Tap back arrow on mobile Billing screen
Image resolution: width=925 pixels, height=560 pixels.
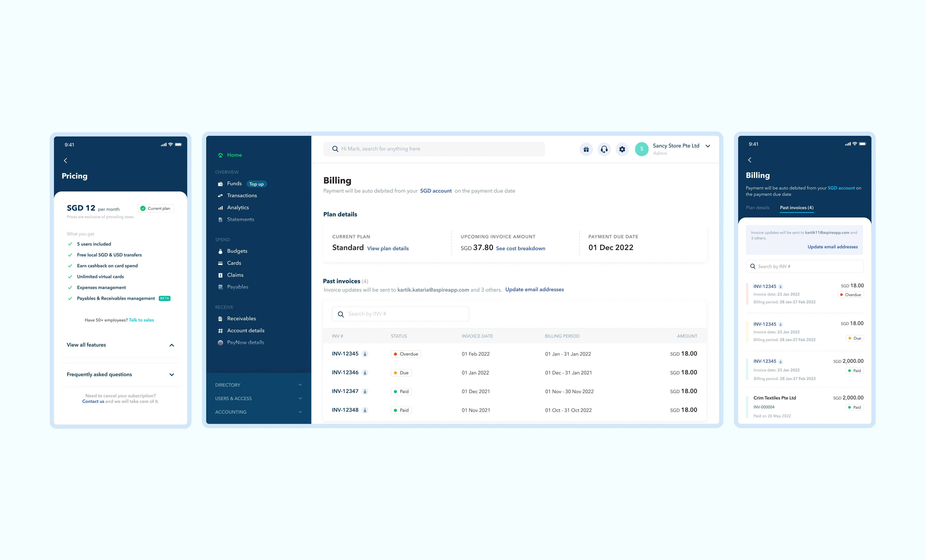point(750,160)
